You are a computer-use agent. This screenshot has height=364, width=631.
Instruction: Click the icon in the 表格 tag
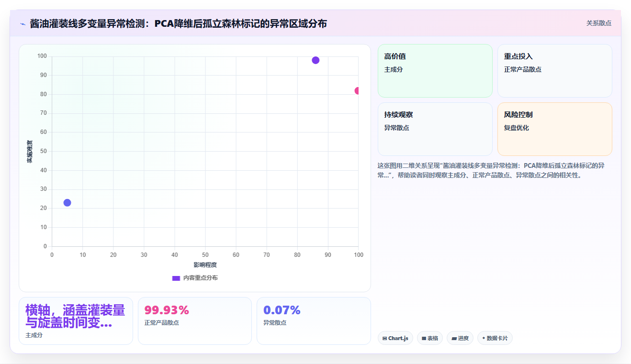click(x=424, y=338)
